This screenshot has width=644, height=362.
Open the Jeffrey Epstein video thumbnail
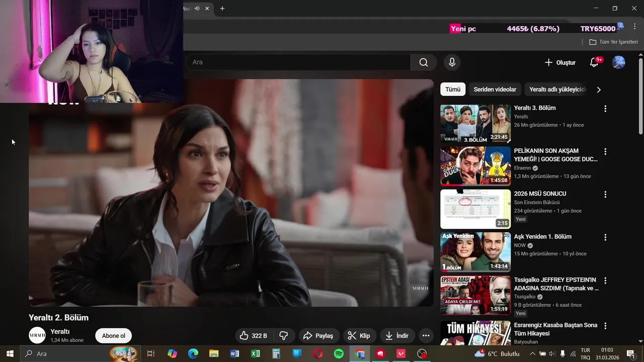(475, 295)
